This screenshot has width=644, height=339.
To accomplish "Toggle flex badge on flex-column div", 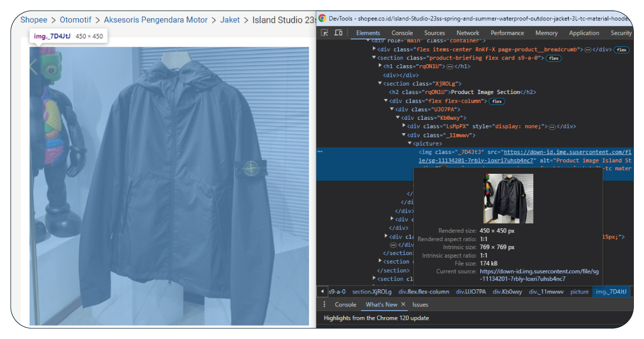I will 497,101.
